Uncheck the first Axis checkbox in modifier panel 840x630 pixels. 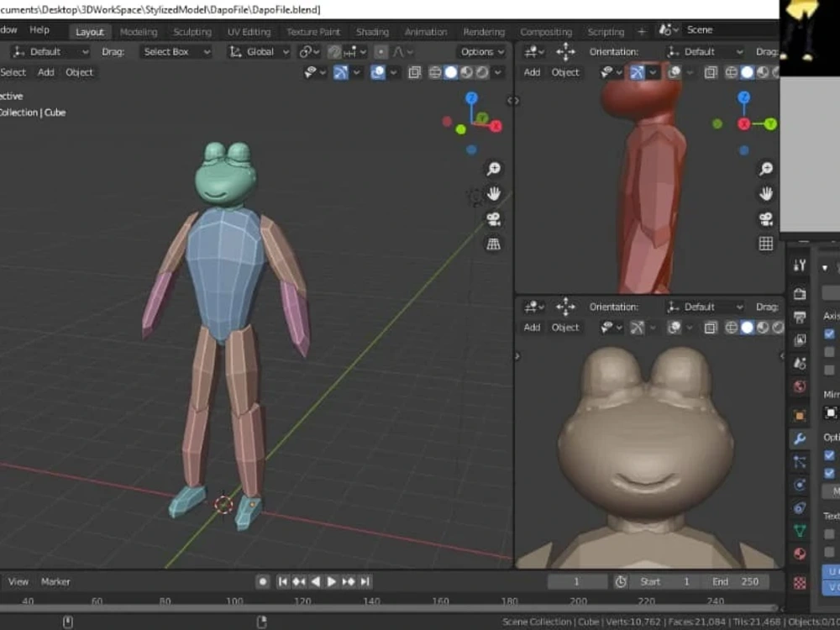[x=829, y=334]
